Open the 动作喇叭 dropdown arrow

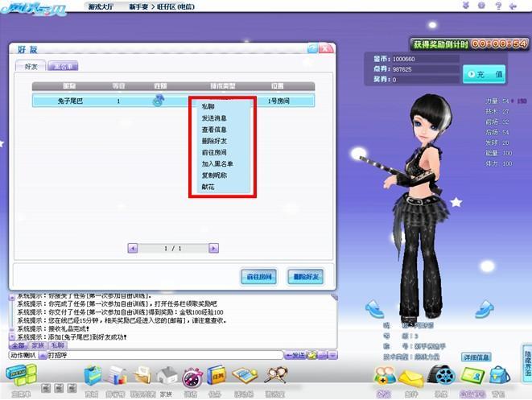click(43, 355)
